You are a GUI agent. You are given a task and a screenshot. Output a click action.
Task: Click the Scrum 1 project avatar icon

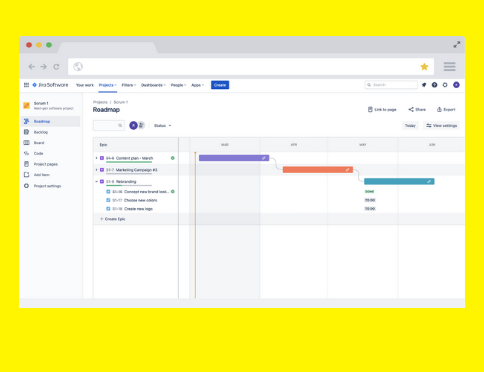(26, 106)
